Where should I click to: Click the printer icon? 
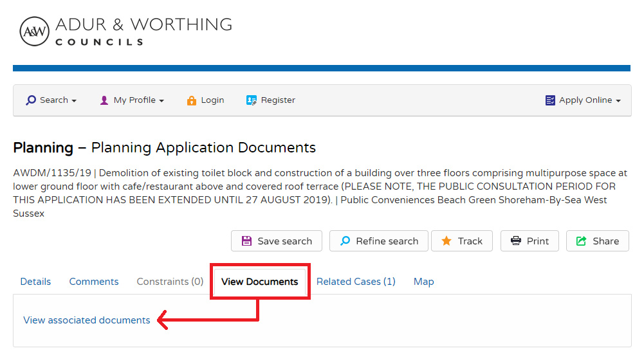point(516,241)
